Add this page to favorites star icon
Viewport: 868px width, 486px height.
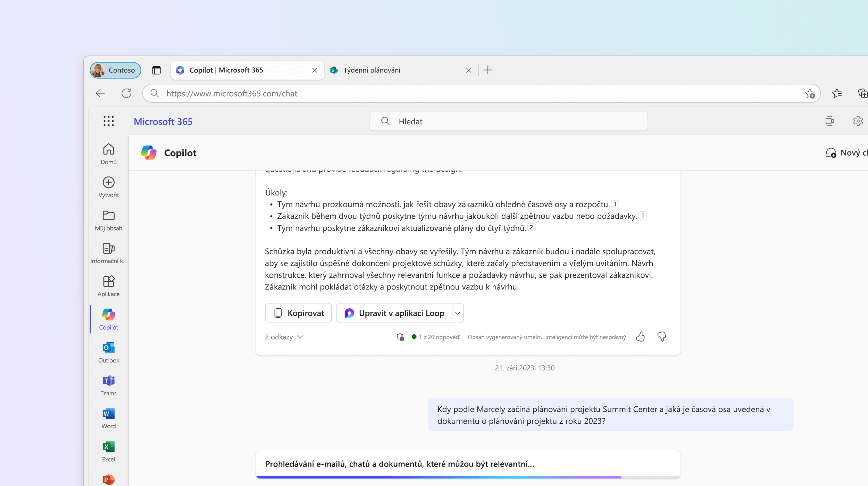(x=810, y=93)
